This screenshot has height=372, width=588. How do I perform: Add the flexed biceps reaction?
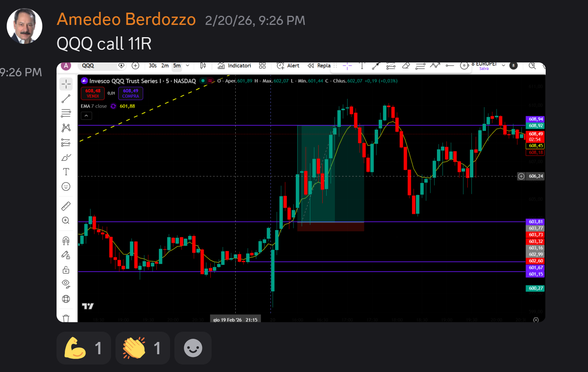84,348
